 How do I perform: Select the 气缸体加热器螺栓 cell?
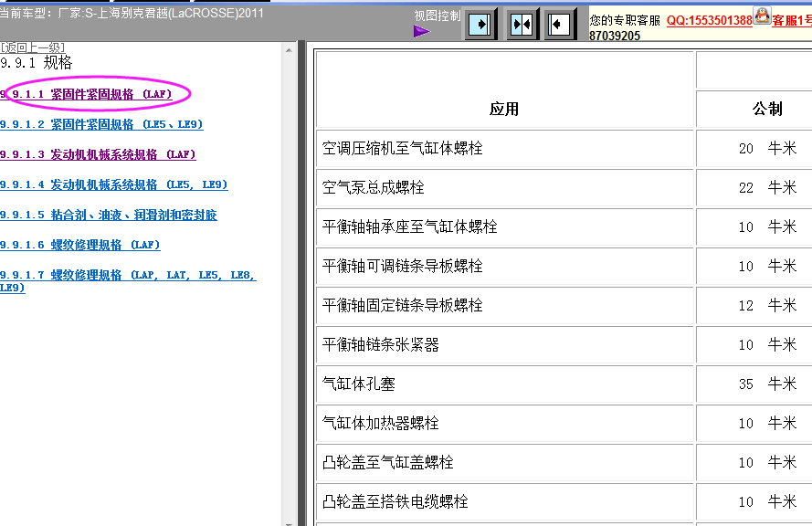504,423
